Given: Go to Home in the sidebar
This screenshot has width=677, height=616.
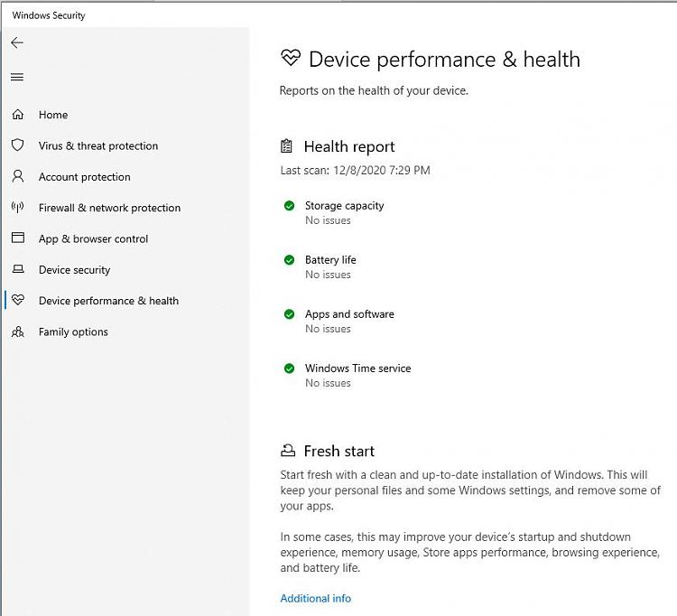Looking at the screenshot, I should (x=53, y=115).
